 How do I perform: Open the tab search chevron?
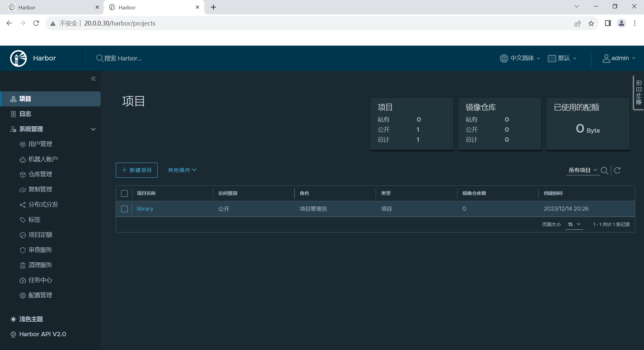pyautogui.click(x=577, y=6)
